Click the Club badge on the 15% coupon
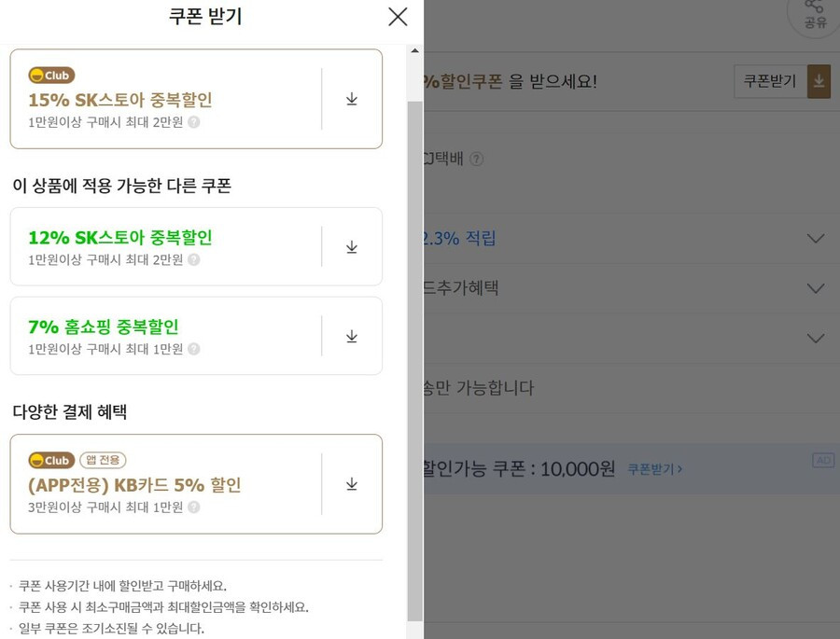The width and height of the screenshot is (840, 639). (51, 76)
